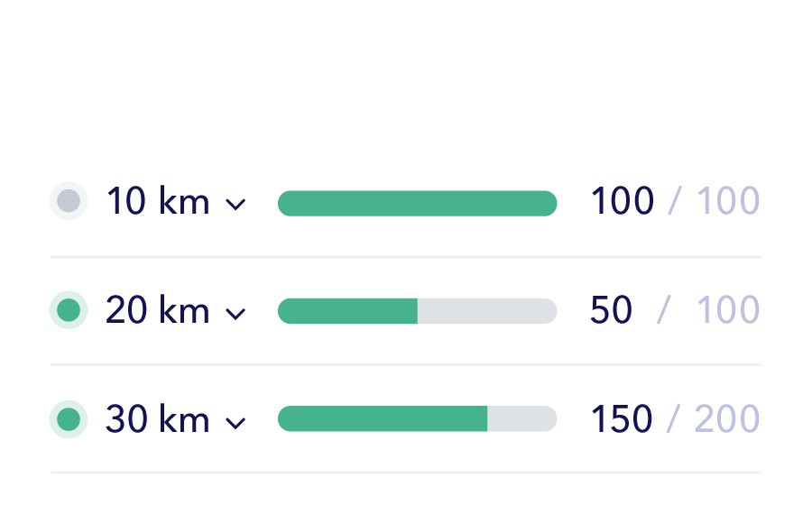Click the gray unfilled part of 20 km bar
Viewport: 812px width, 514px height.
[487, 311]
